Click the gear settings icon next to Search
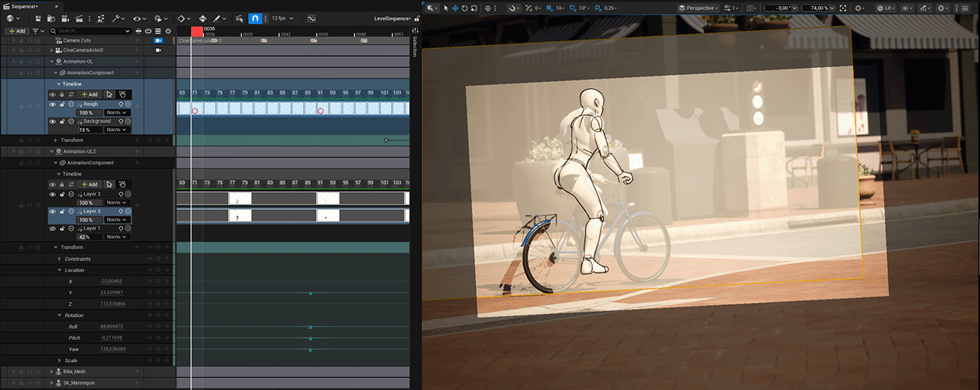 (x=168, y=30)
